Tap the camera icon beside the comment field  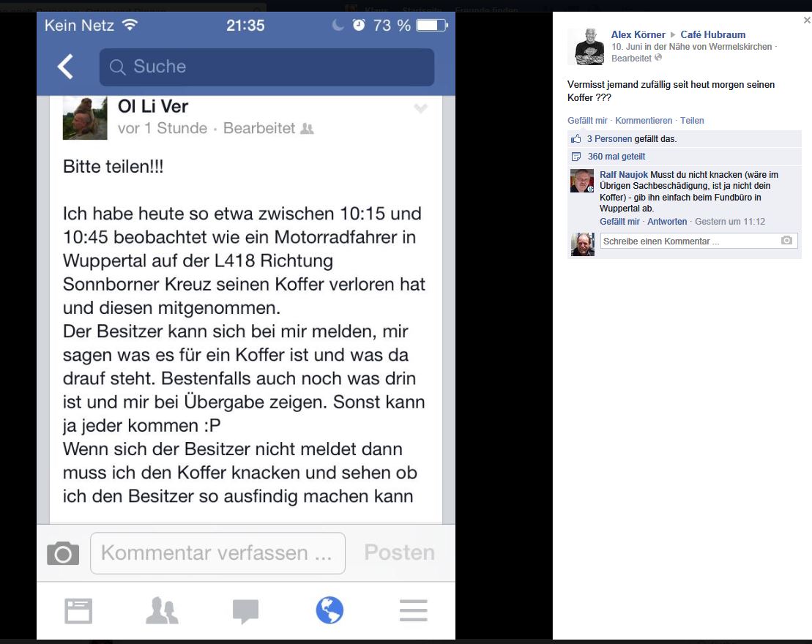click(x=63, y=553)
